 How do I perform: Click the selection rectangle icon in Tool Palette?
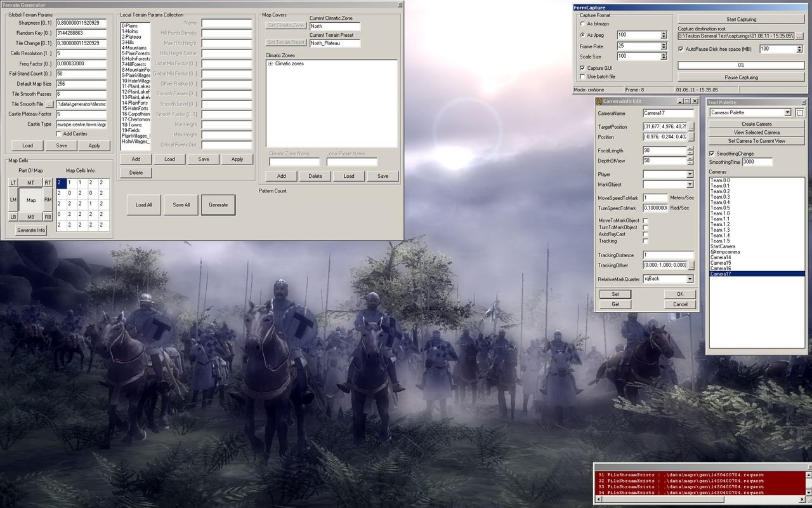(x=799, y=112)
